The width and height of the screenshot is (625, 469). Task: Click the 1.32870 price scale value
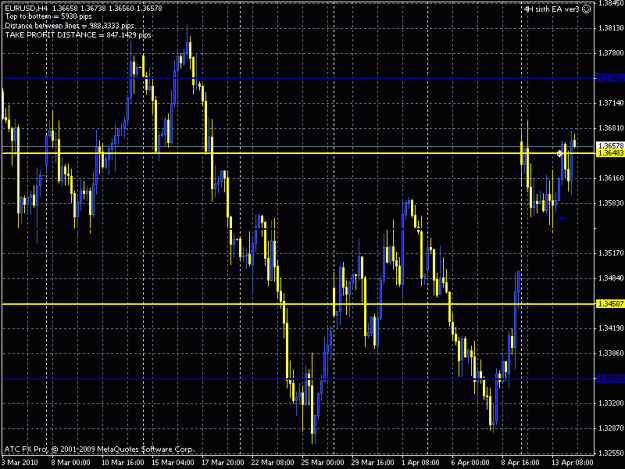(x=610, y=428)
